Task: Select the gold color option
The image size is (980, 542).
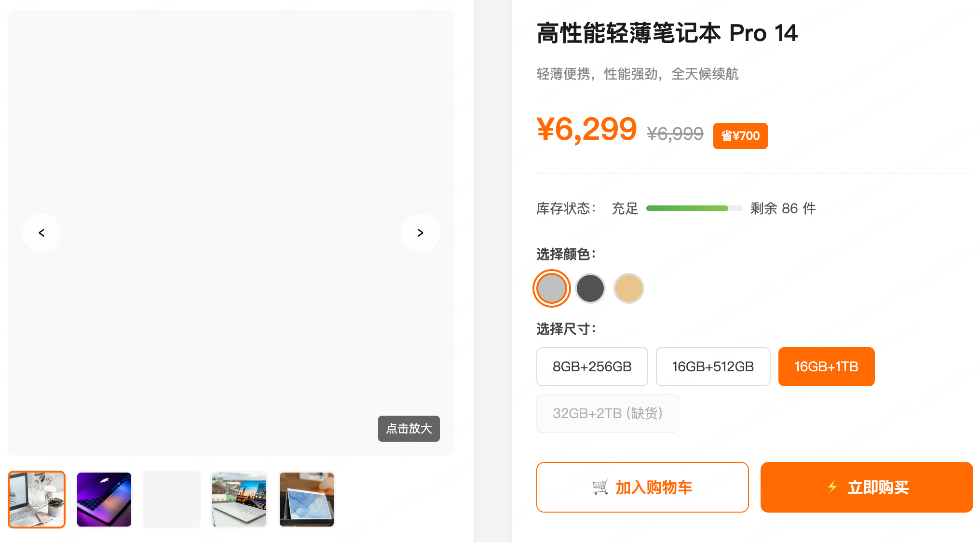Action: click(628, 288)
